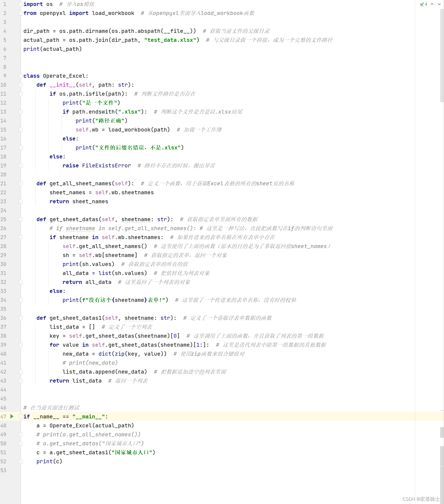444x504 pixels.
Task: Collapse the __main__ block on line 47
Action: pos(21,417)
